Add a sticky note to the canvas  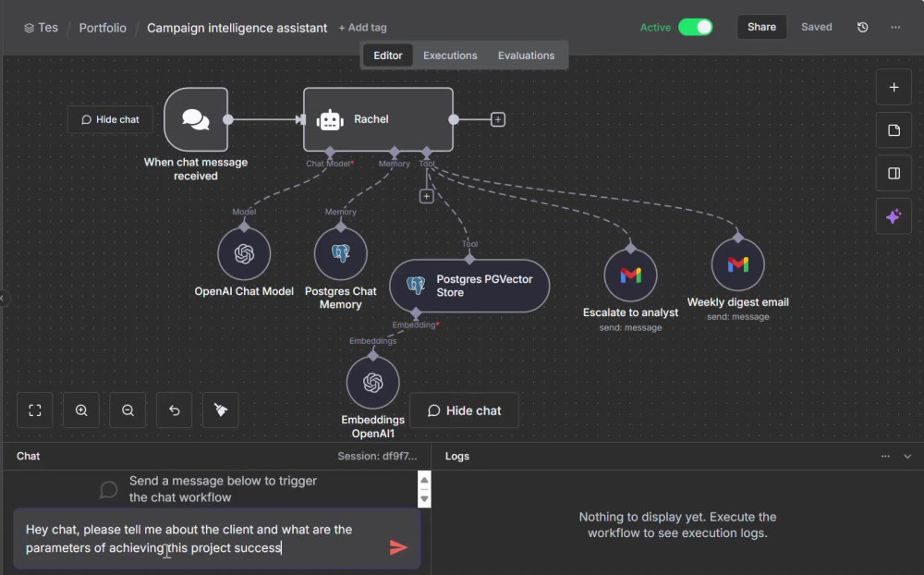click(x=894, y=130)
